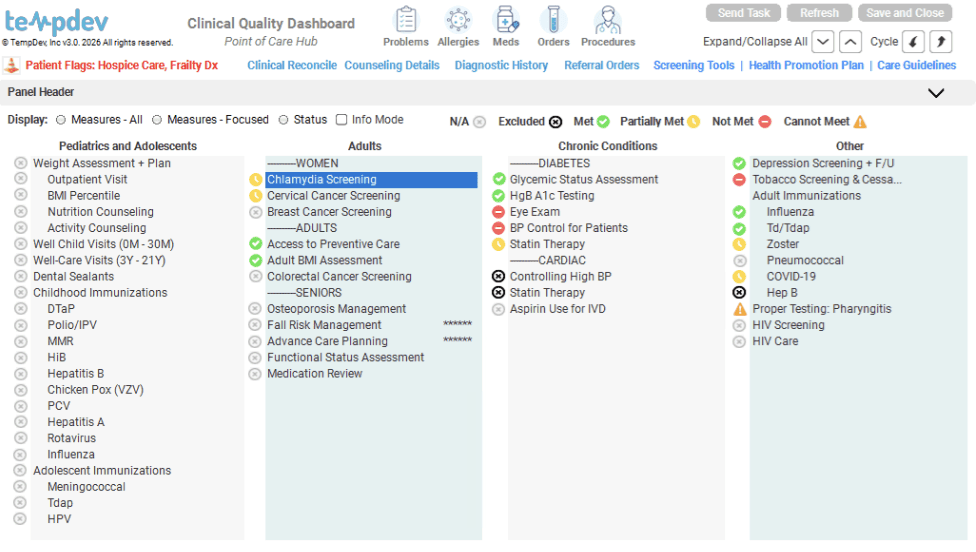
Task: Select the Well Child Visits (0M - 30M) measure
Action: (103, 245)
